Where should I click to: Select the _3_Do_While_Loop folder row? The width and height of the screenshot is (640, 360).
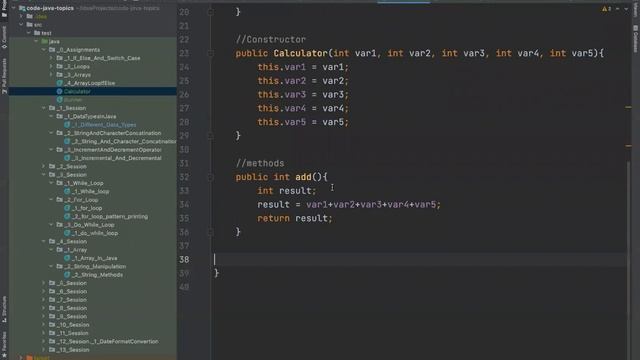point(93,224)
